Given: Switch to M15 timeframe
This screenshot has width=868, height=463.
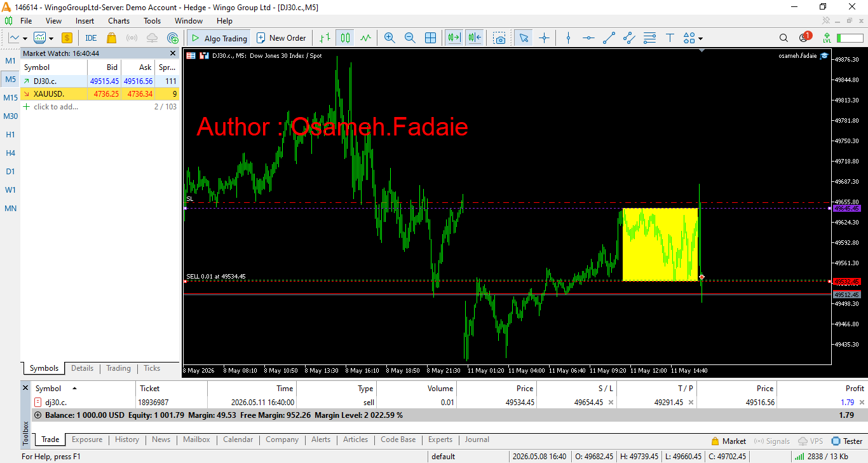Looking at the screenshot, I should coord(11,98).
